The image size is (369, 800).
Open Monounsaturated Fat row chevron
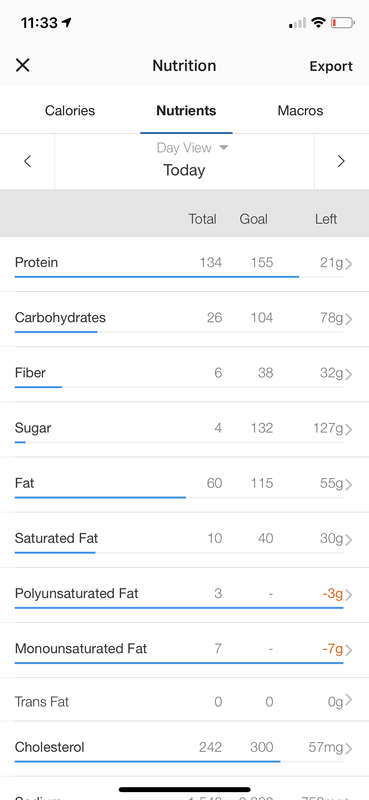click(349, 650)
